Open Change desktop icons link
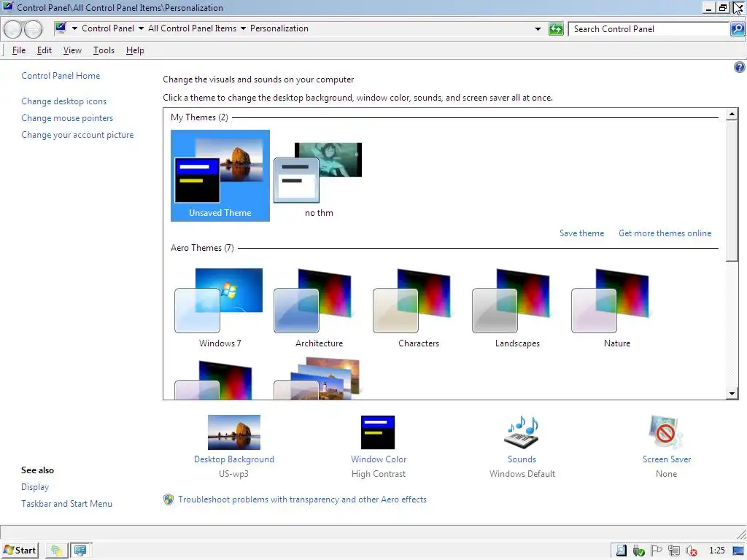This screenshot has height=560, width=747. 64,101
